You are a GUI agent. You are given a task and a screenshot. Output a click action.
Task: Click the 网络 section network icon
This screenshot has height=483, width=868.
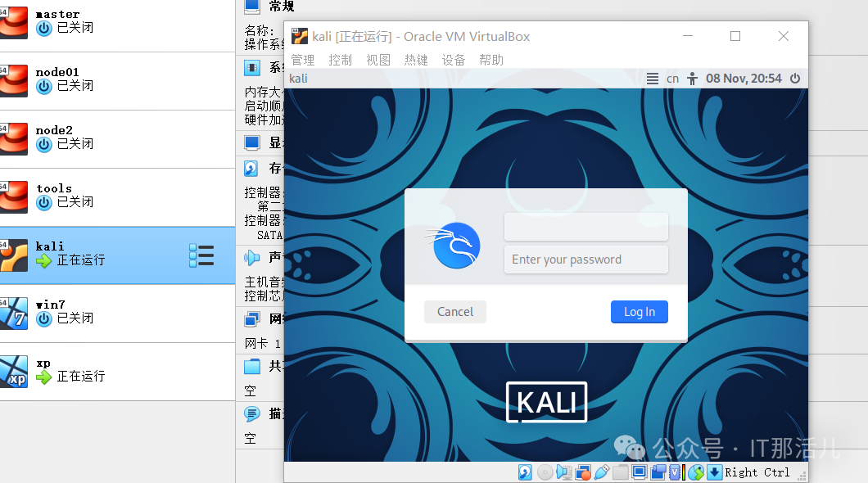point(252,318)
